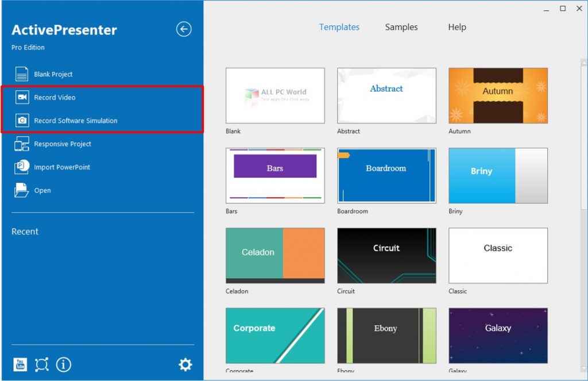Pick the Boardroom template
This screenshot has height=381, width=588.
coord(386,175)
